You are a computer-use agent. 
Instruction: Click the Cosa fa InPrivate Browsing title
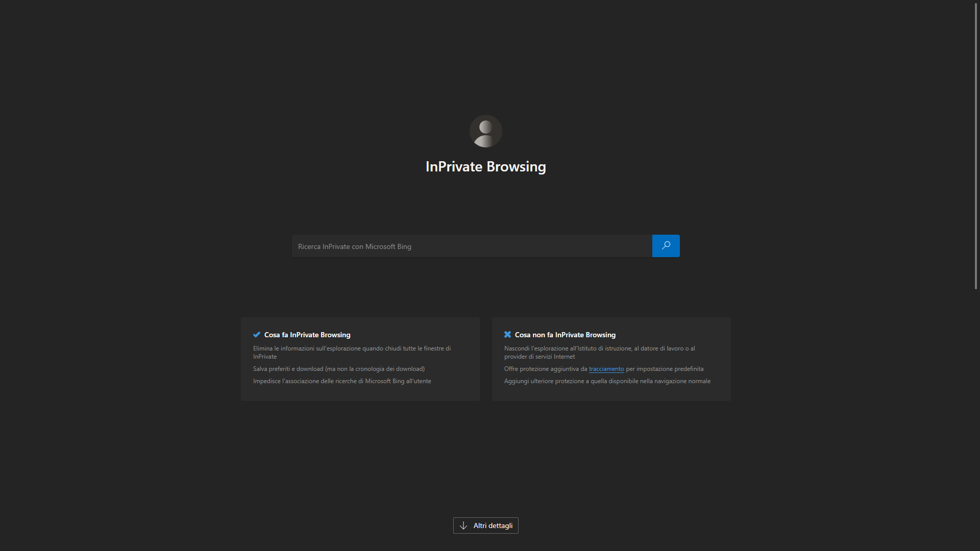[307, 335]
